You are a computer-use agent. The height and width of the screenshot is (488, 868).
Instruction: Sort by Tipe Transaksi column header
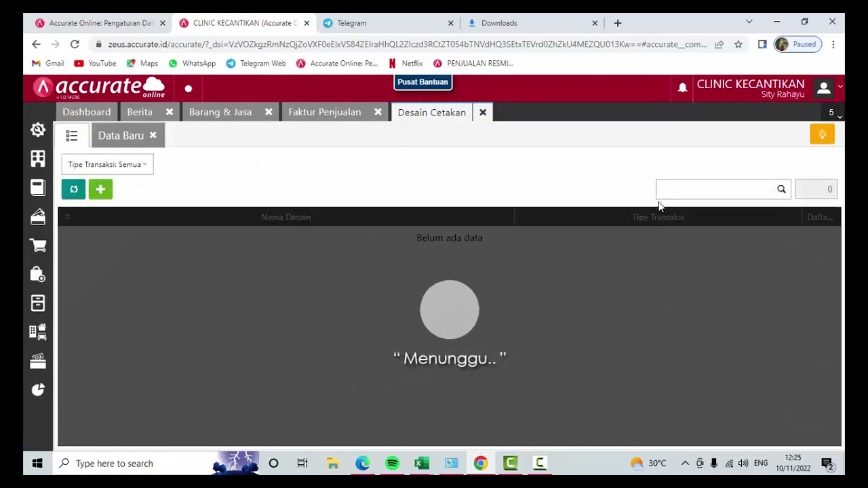pos(658,217)
